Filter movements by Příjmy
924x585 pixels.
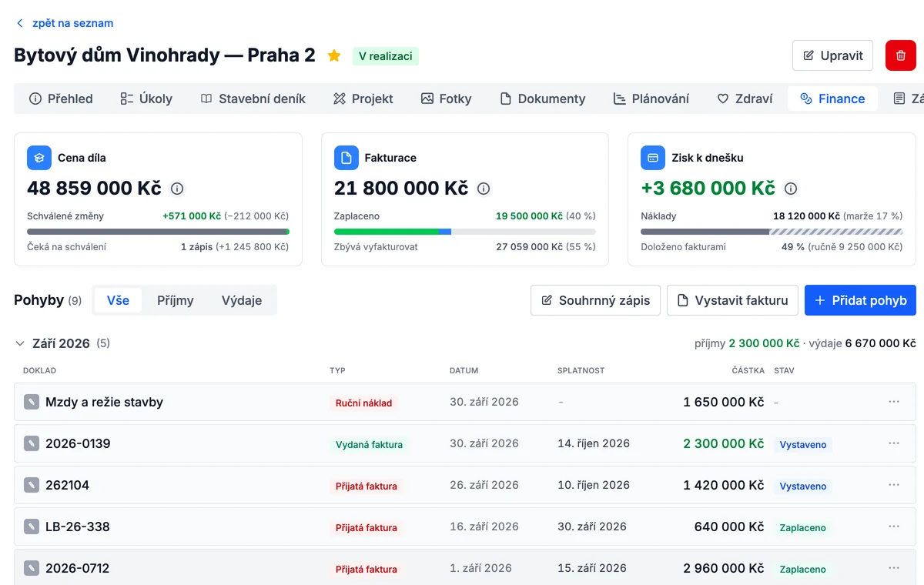point(176,300)
